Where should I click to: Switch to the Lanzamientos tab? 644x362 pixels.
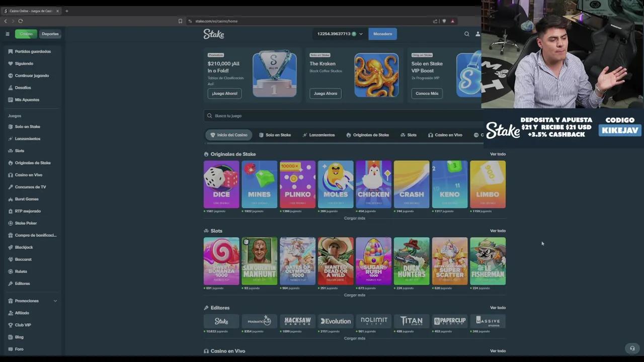pos(318,135)
